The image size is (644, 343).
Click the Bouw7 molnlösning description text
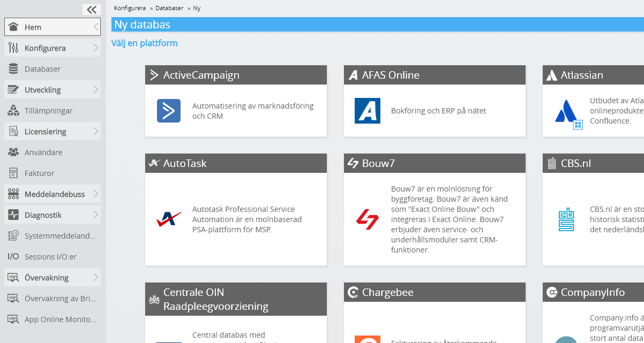[x=449, y=219]
